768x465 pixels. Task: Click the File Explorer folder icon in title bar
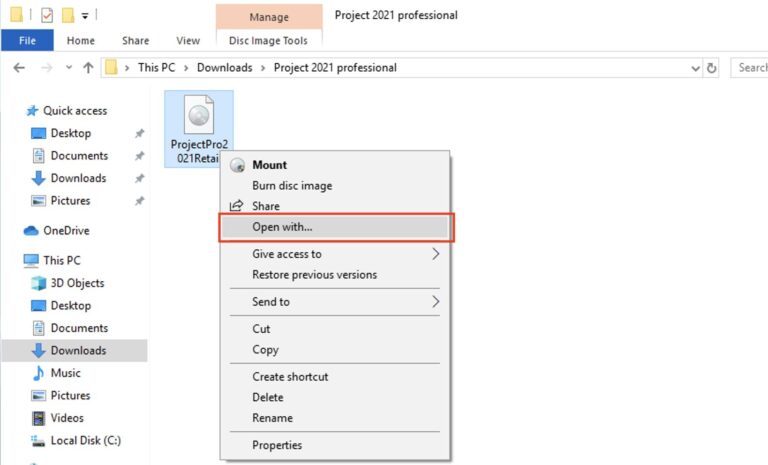click(x=16, y=15)
